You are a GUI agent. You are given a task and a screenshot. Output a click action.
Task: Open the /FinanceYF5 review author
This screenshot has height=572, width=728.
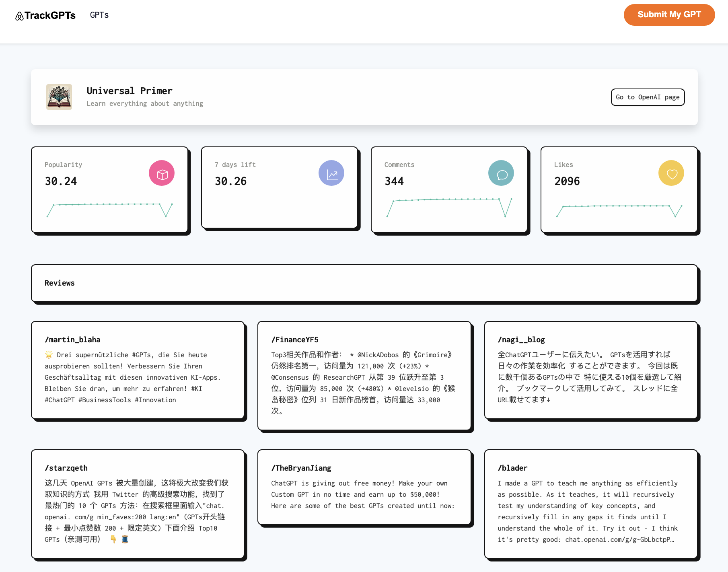pos(295,339)
